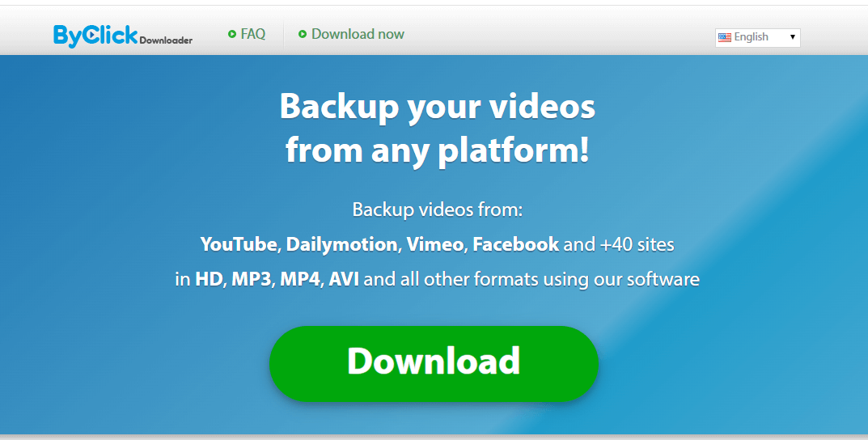The image size is (868, 440).
Task: Click the green bullet icon beside FAQ
Action: coord(232,34)
